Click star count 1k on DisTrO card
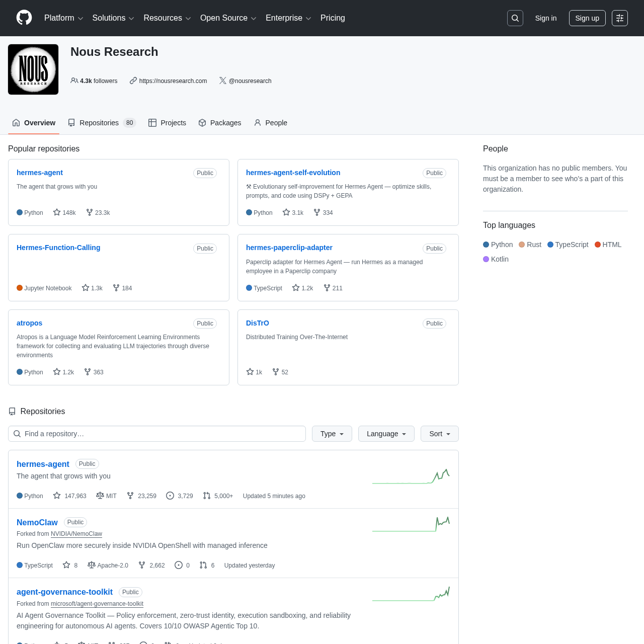Image resolution: width=644 pixels, height=644 pixels. point(254,372)
